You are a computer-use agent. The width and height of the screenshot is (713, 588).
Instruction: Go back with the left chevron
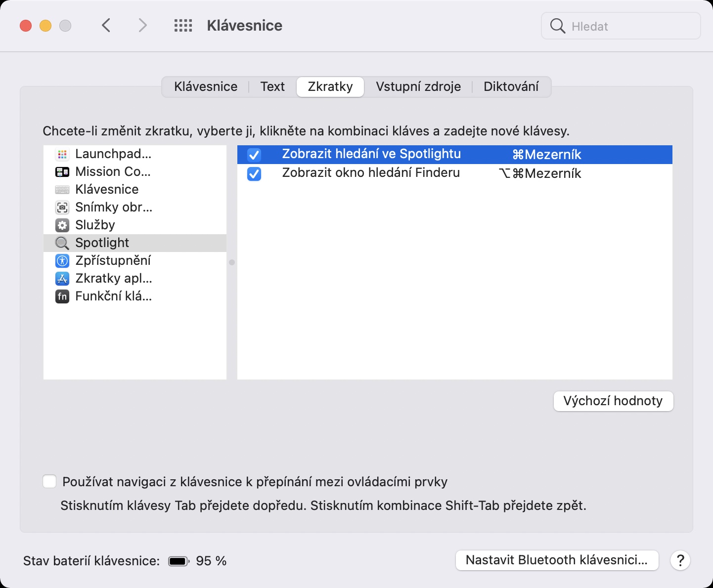[106, 26]
